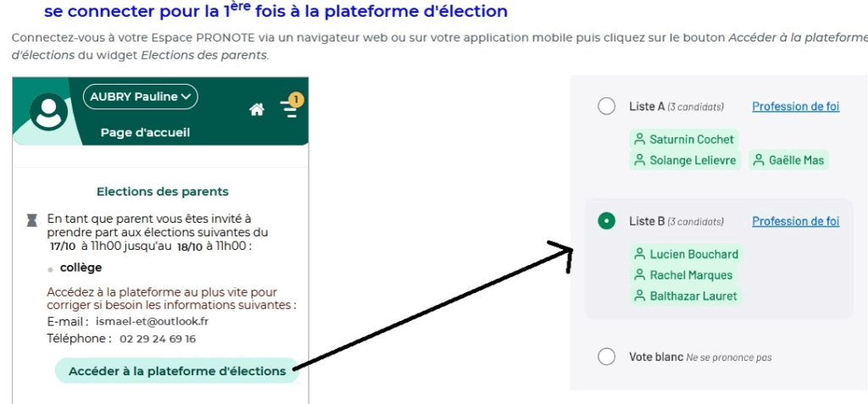
Task: Click the person icon beside Balthazar Lauret
Action: [x=639, y=296]
